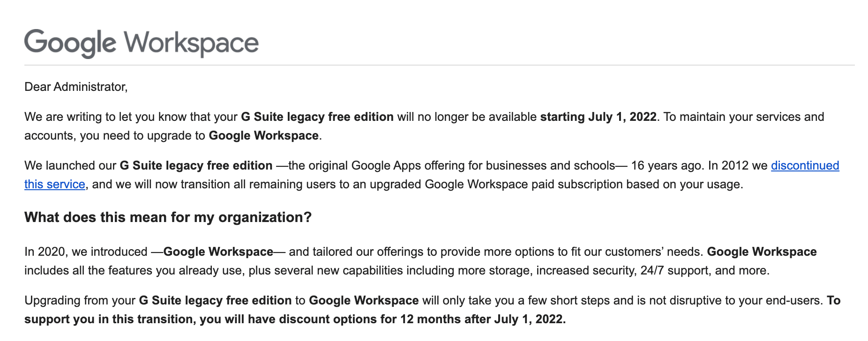This screenshot has width=868, height=341.
Task: Click the 'In 2020, we introduced' text
Action: pos(86,252)
